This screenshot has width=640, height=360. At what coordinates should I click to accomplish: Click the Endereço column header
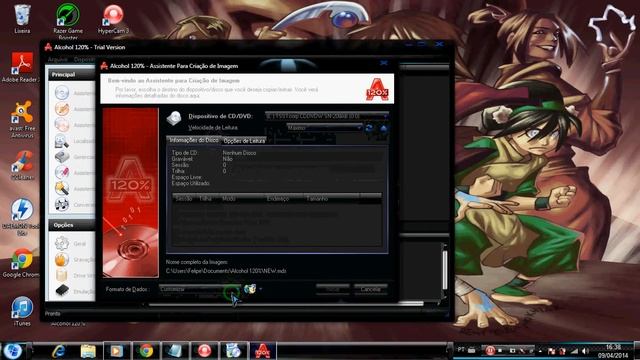pyautogui.click(x=283, y=198)
